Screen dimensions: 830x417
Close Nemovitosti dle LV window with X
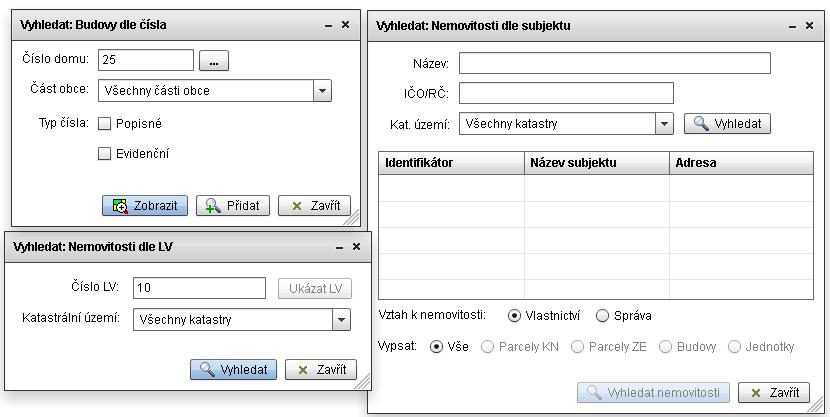click(x=356, y=247)
